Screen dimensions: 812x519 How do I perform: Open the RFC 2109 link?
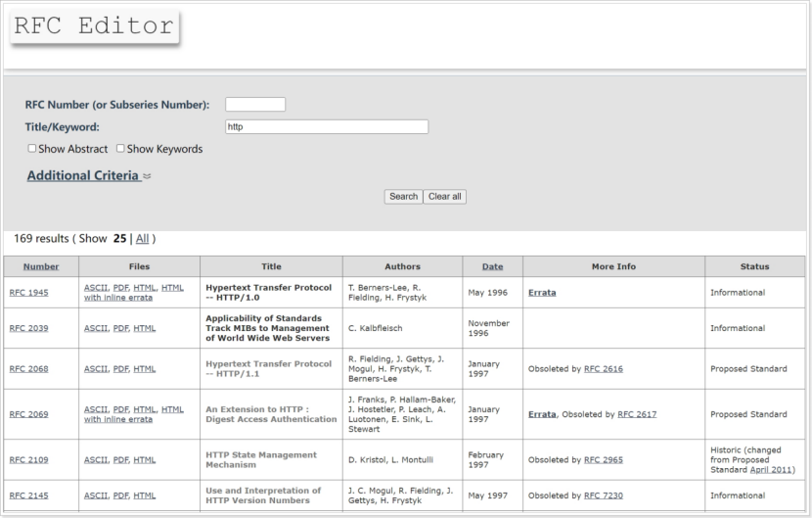(29, 460)
